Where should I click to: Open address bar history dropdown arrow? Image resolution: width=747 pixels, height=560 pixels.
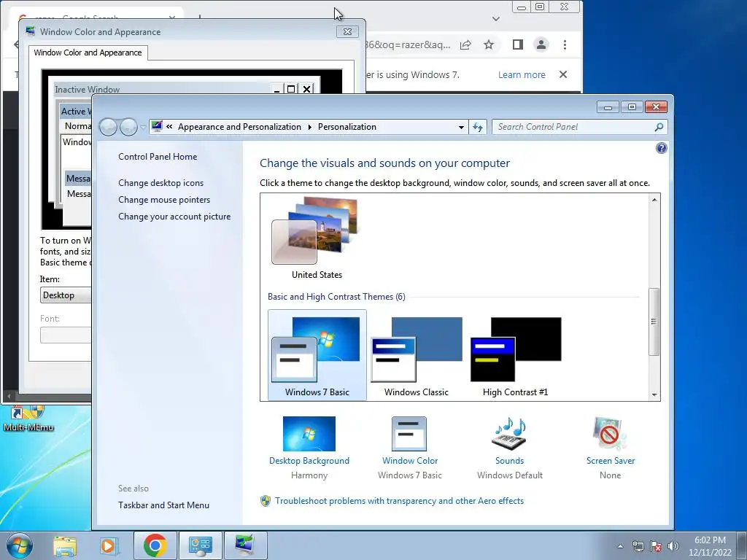[461, 127]
